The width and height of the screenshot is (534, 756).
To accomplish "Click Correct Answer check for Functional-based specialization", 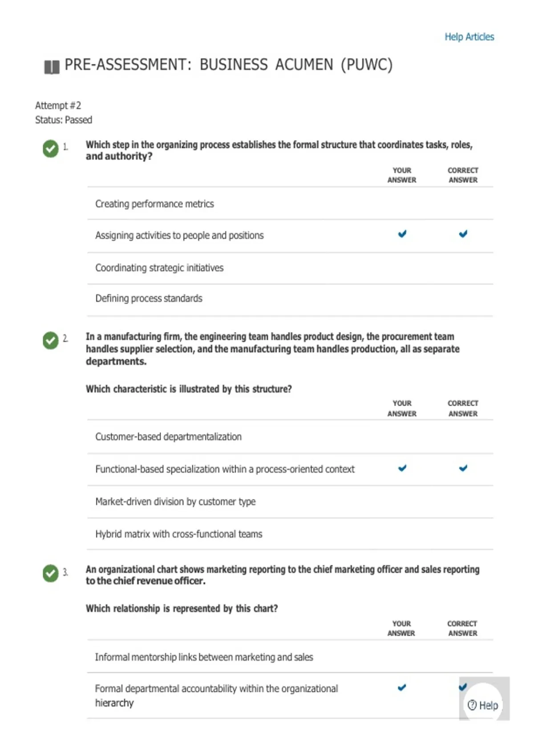I will 463,468.
